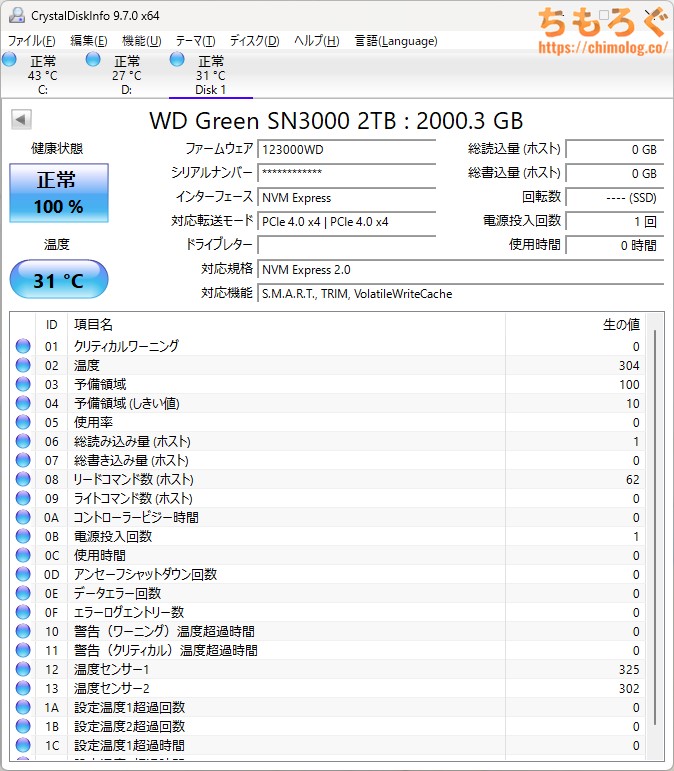This screenshot has height=771, width=674.
Task: Click status orb for ID 0E データエラー回数
Action: click(x=23, y=593)
